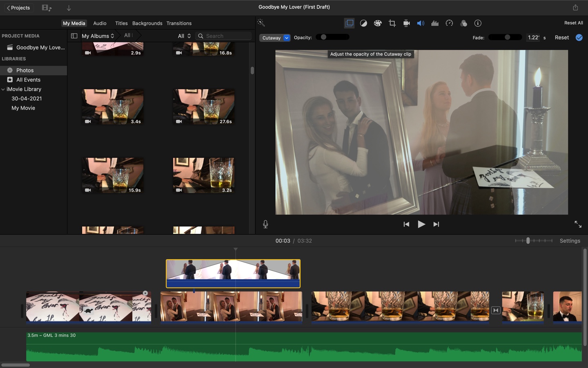Viewport: 588px width, 368px height.
Task: Go back to Projects
Action: click(x=18, y=8)
